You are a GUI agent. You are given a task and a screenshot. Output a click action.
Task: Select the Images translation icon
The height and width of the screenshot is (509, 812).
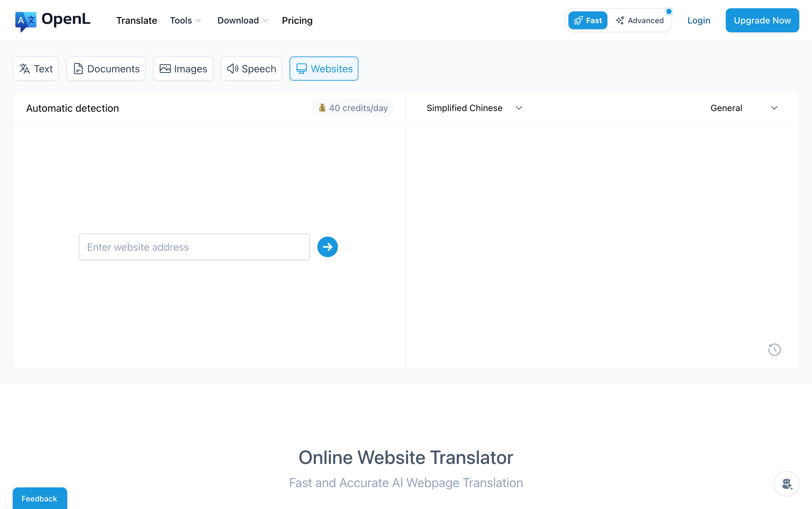(x=165, y=68)
